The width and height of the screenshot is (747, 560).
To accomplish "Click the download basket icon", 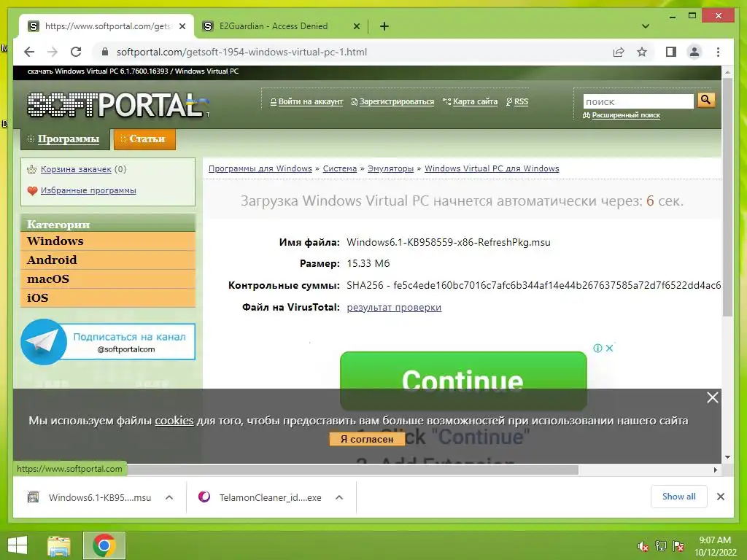I will [32, 169].
